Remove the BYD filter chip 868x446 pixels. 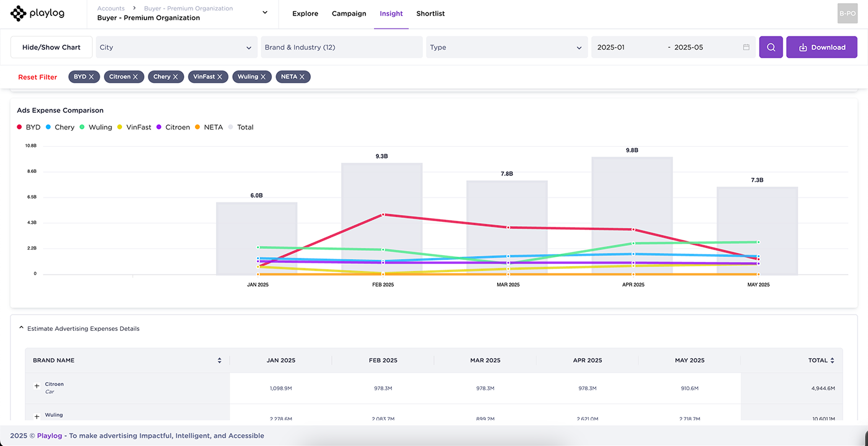click(x=92, y=77)
